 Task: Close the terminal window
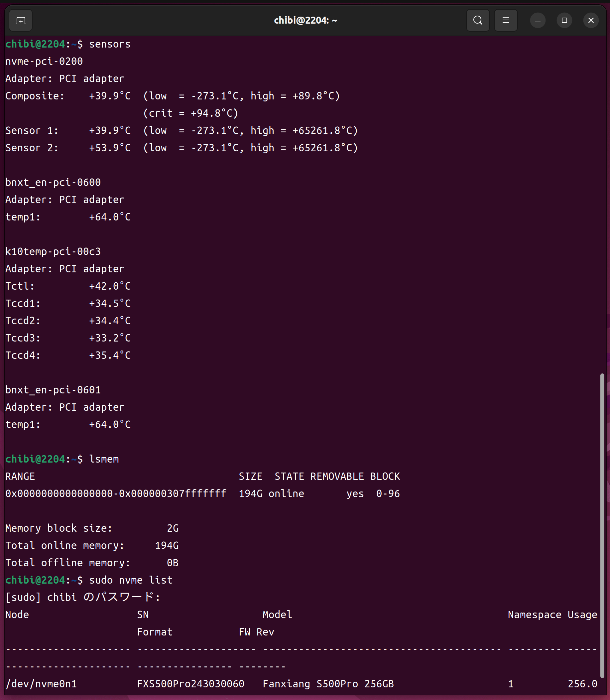click(x=591, y=20)
